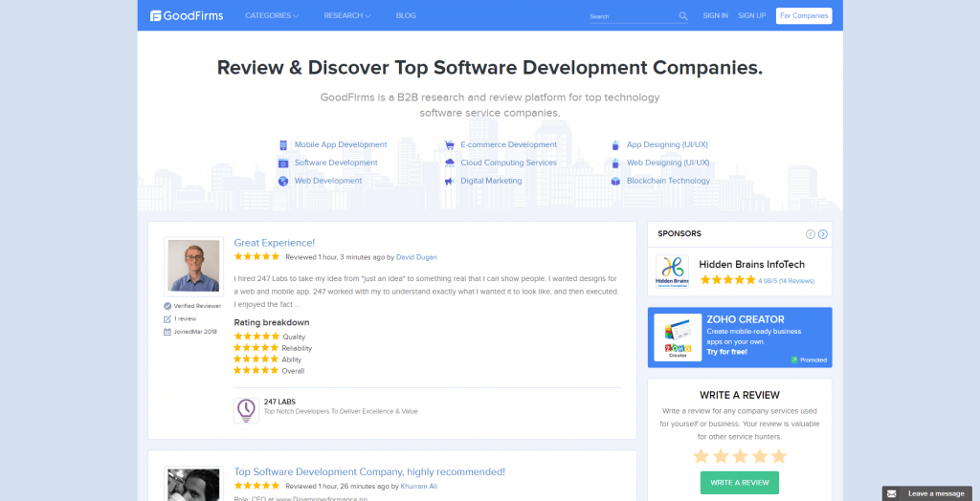
Task: Click the Blockchain Technology cube icon
Action: [x=615, y=181]
